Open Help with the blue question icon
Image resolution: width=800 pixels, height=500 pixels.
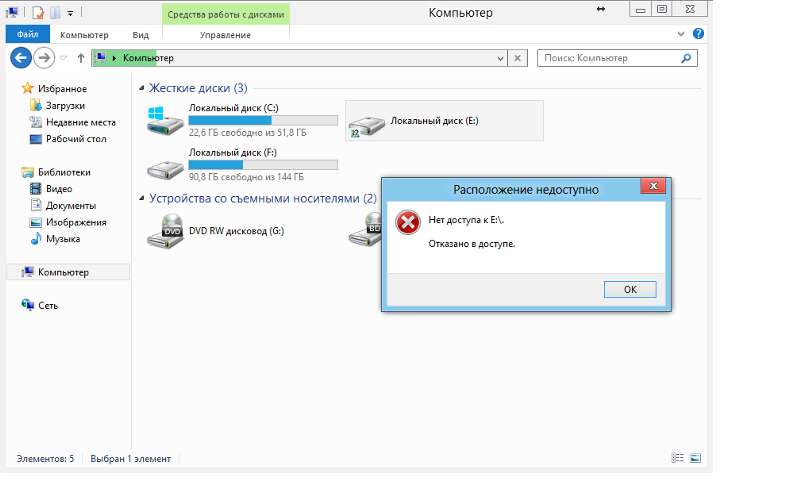[698, 34]
